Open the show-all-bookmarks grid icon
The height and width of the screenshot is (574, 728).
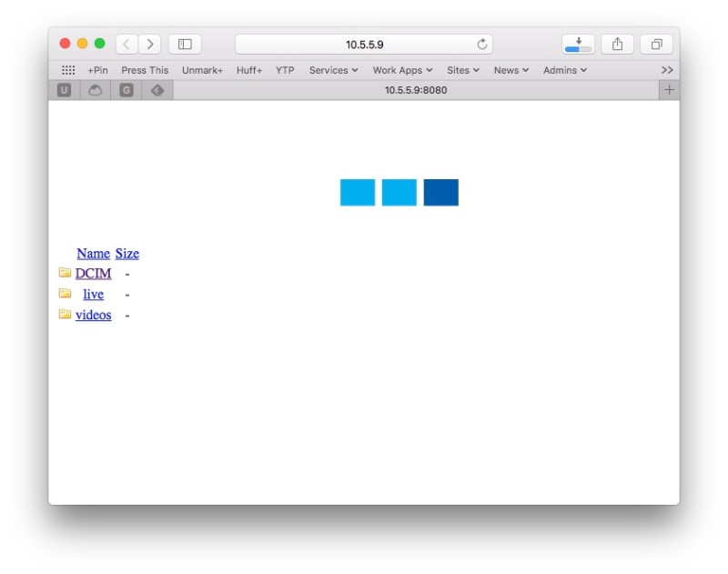(68, 69)
